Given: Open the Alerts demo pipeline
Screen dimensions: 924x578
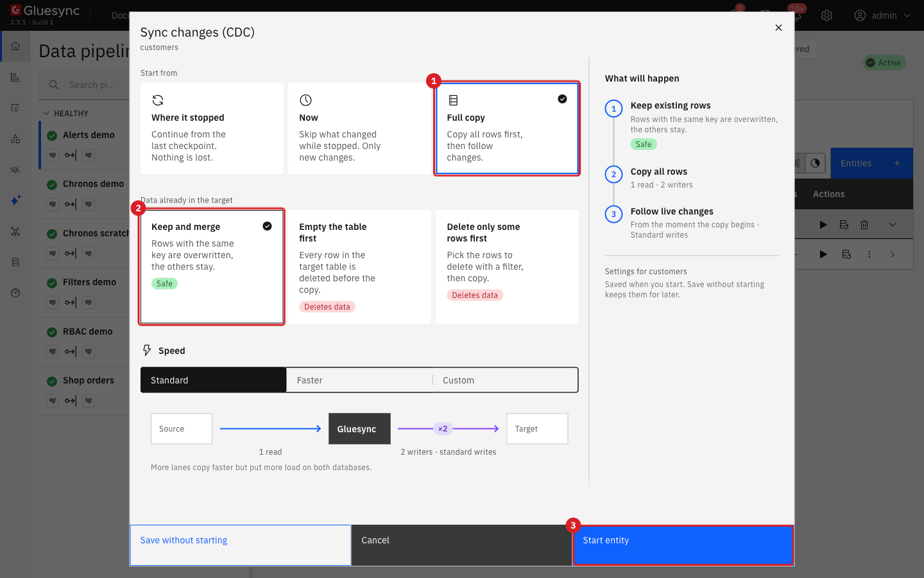Looking at the screenshot, I should [x=89, y=135].
